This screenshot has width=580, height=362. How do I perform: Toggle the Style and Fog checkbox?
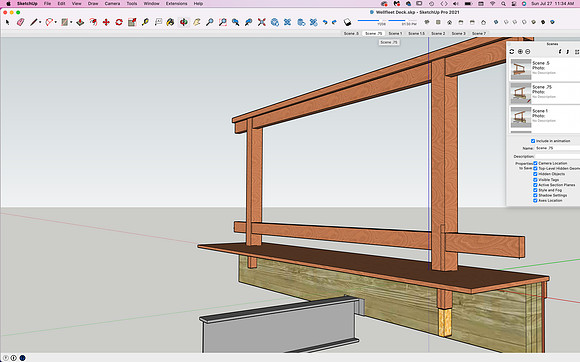[x=535, y=190]
